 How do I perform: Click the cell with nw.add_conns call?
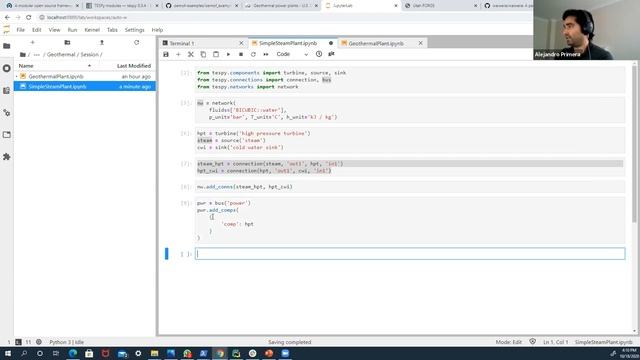tap(410, 187)
